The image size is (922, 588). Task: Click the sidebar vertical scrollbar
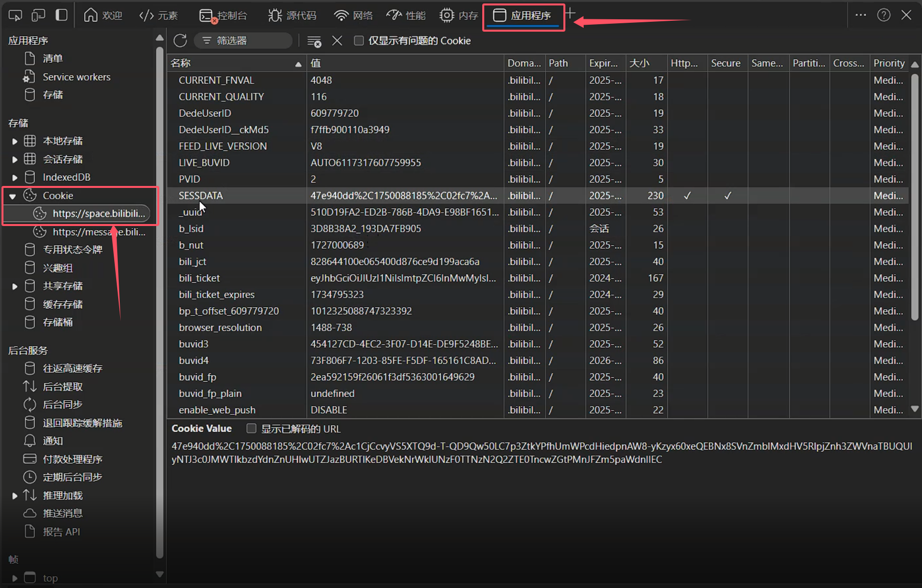[159, 302]
